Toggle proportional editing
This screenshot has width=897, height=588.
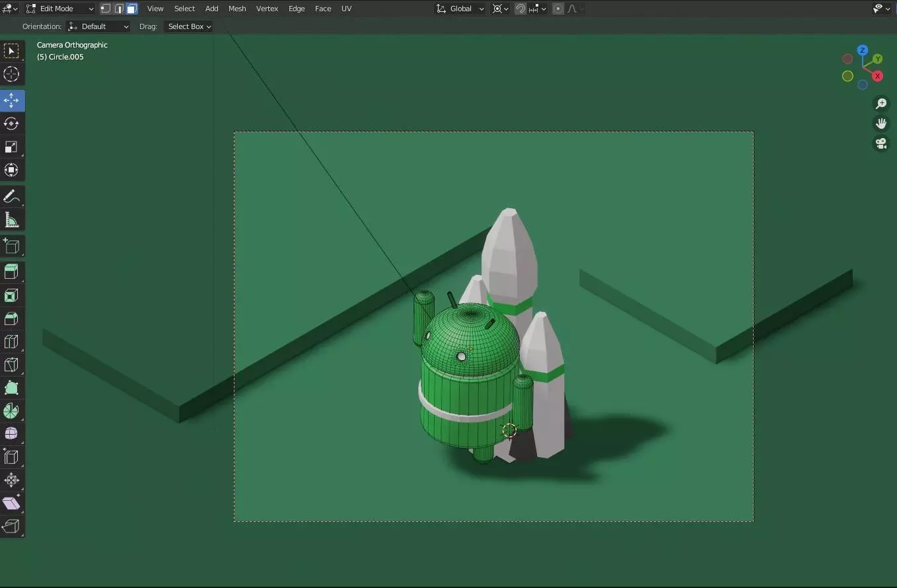click(558, 9)
